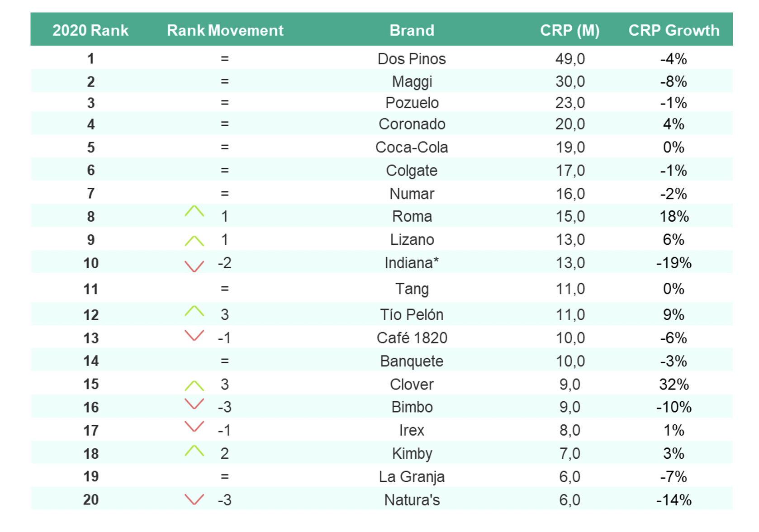Image resolution: width=759 pixels, height=532 pixels.
Task: Click the green up arrow in Clover row
Action: coord(194,386)
